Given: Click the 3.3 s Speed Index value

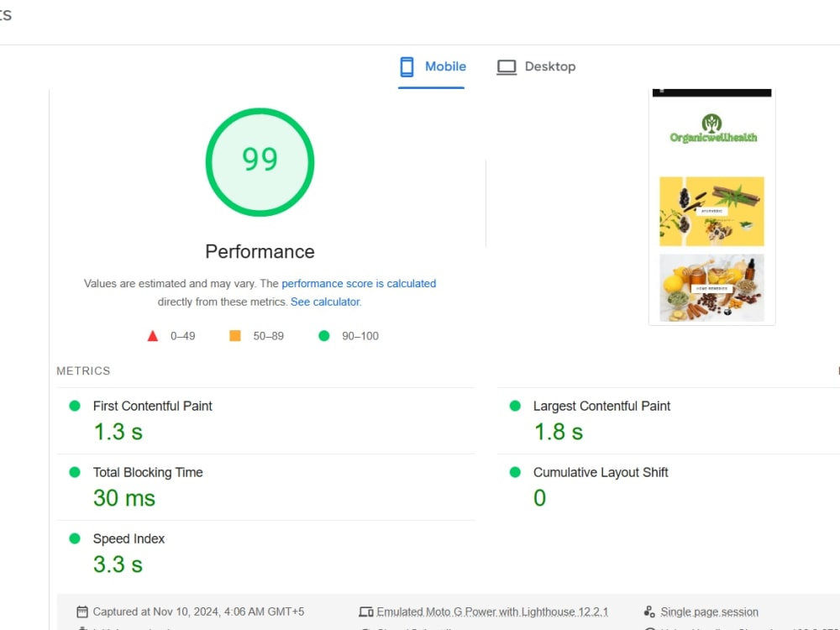Looking at the screenshot, I should 118,564.
